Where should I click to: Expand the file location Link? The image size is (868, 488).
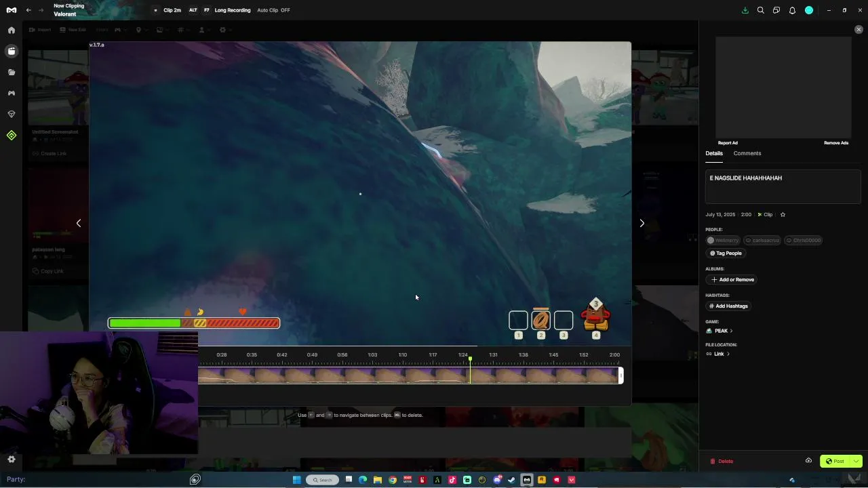(x=718, y=354)
